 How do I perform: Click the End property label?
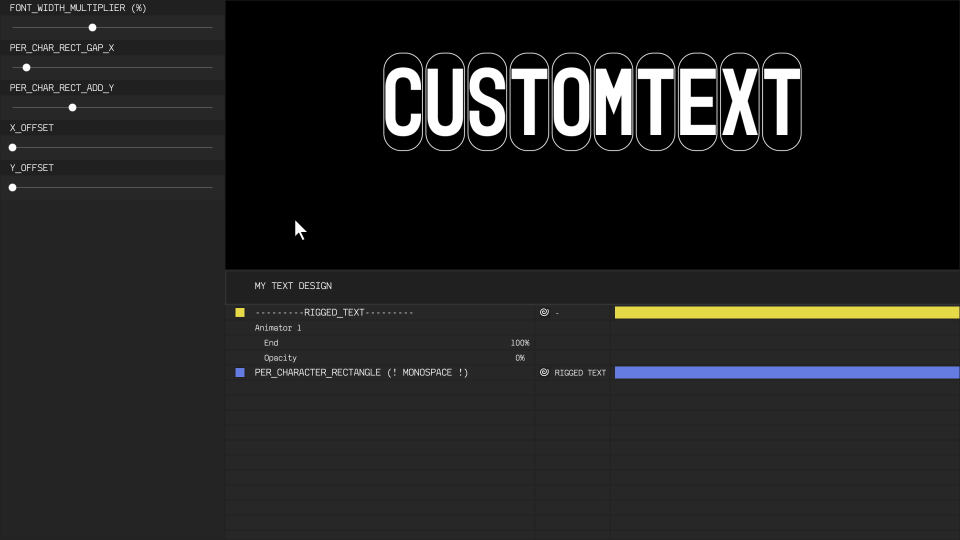(x=271, y=343)
